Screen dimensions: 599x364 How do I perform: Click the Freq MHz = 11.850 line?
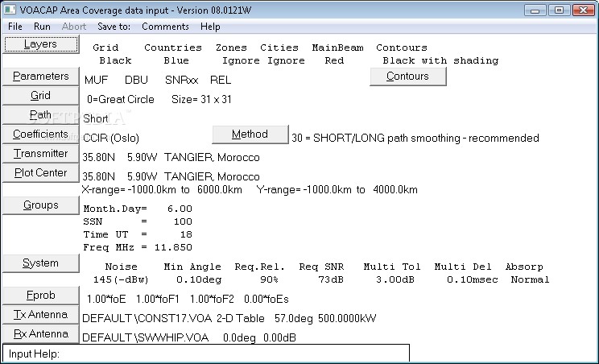tap(138, 247)
